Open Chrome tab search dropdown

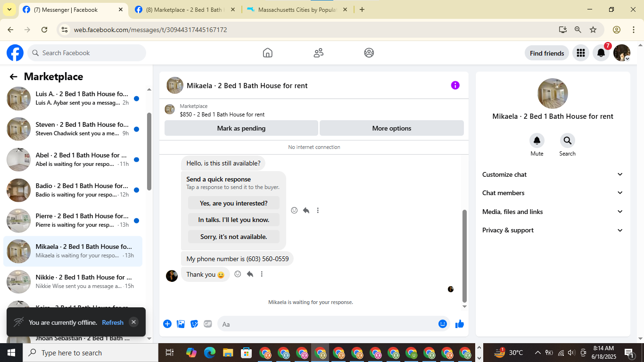(9, 9)
